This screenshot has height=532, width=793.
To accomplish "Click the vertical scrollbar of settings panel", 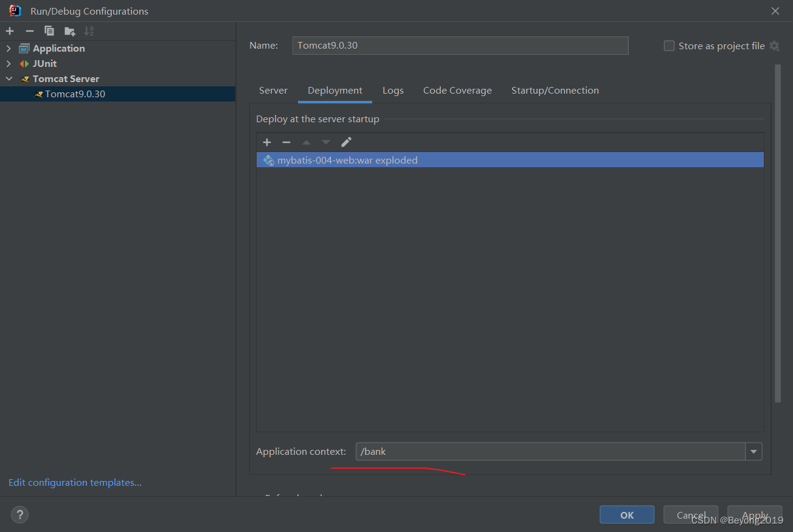I will pos(778,233).
